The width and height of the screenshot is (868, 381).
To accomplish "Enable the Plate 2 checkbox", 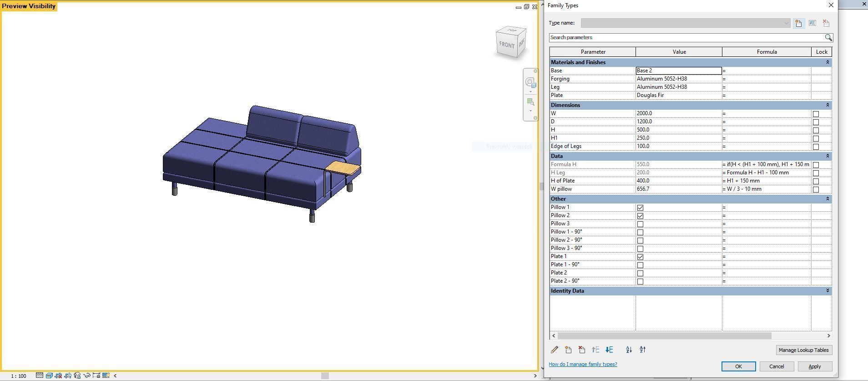I will [x=640, y=273].
